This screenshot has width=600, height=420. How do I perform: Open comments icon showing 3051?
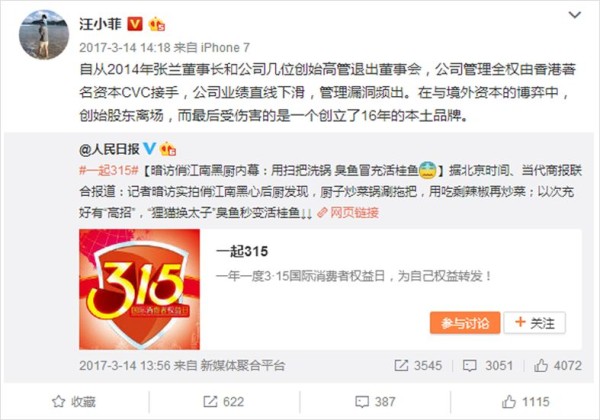click(488, 366)
